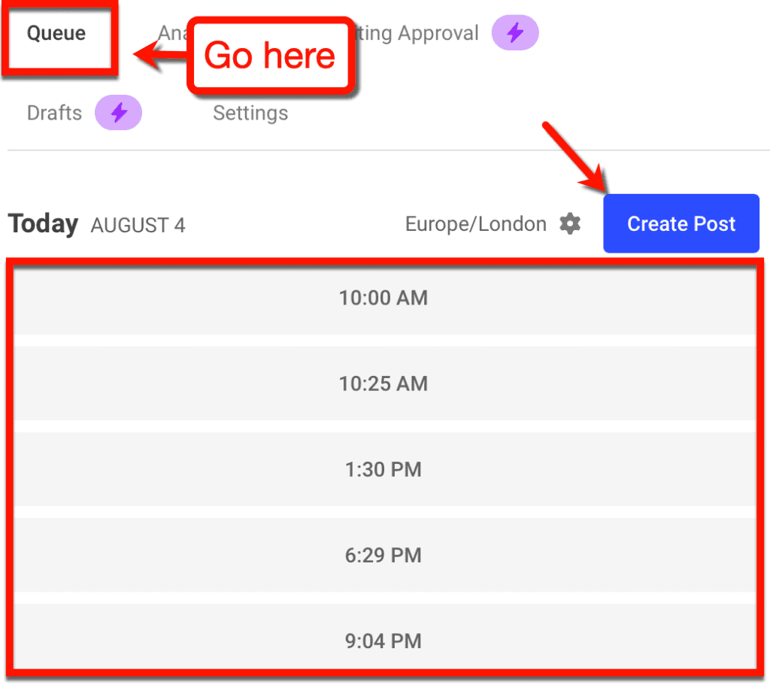The height and width of the screenshot is (700, 770).
Task: Choose the 10:25 AM posting slot
Action: click(x=383, y=383)
